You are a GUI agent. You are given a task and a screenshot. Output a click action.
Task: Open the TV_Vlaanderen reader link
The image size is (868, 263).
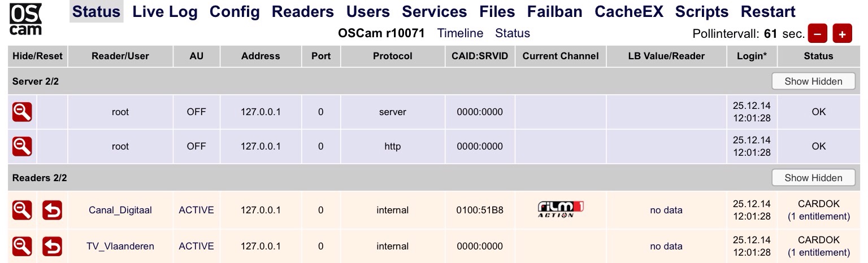120,246
